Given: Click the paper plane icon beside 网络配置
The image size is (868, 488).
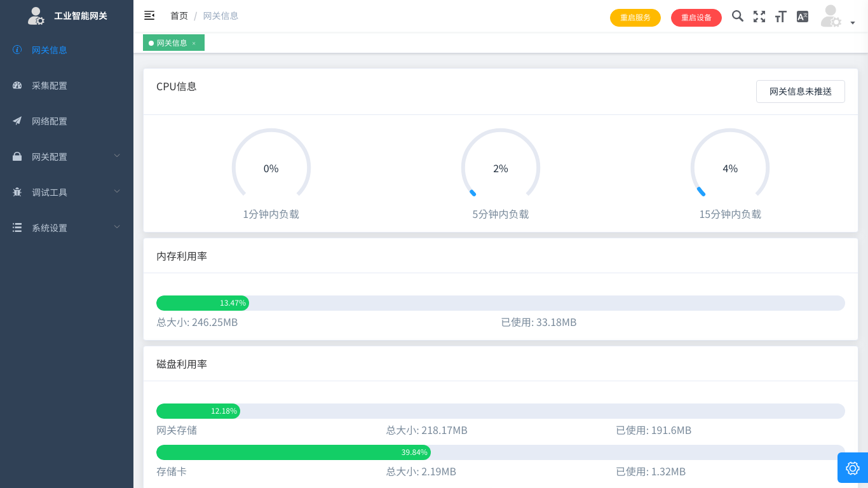Looking at the screenshot, I should click(17, 121).
